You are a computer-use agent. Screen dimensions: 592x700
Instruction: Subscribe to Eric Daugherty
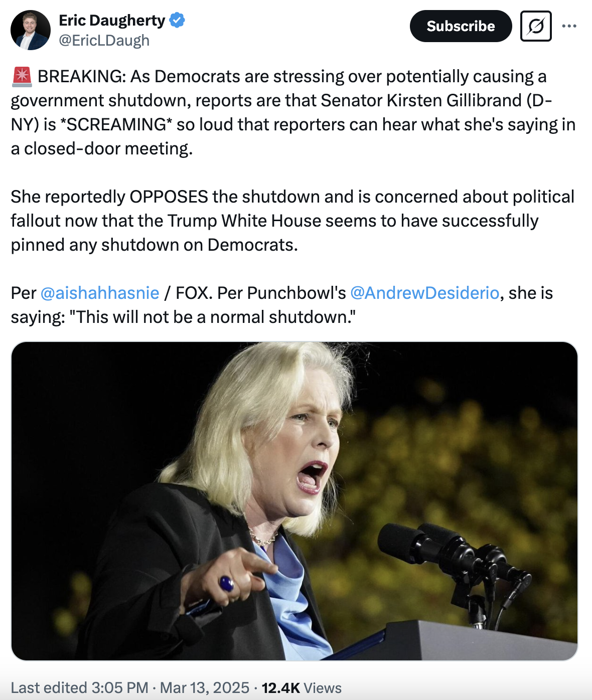[461, 26]
